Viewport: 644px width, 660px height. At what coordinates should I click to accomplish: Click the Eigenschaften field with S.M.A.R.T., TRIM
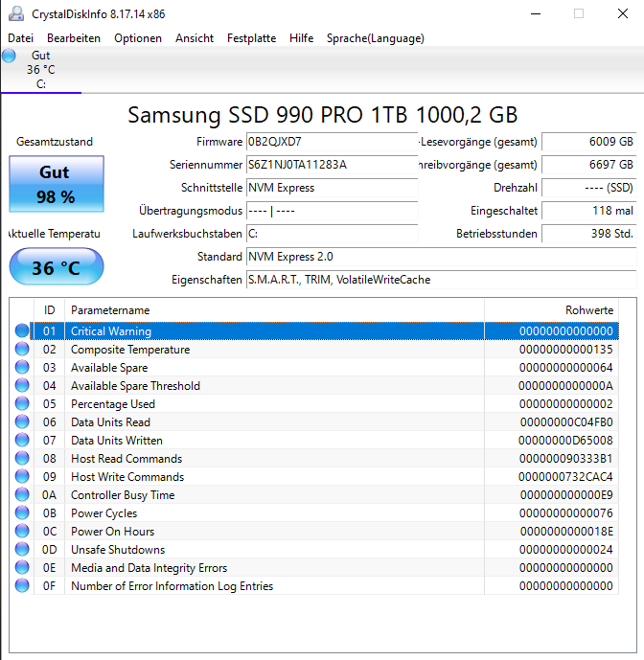(x=442, y=280)
